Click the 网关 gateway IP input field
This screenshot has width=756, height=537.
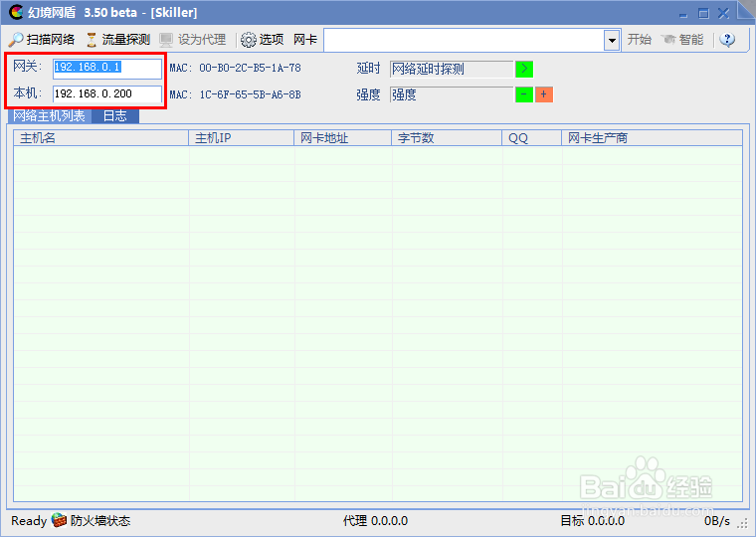pos(107,68)
